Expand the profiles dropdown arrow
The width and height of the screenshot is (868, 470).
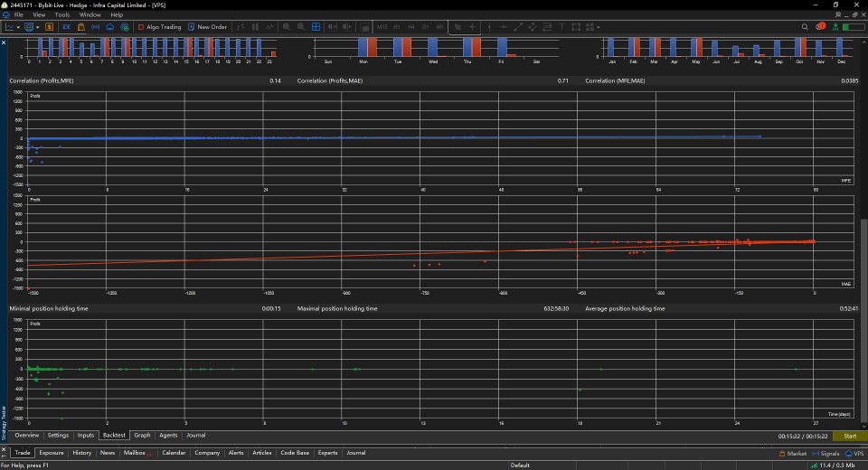[38, 26]
